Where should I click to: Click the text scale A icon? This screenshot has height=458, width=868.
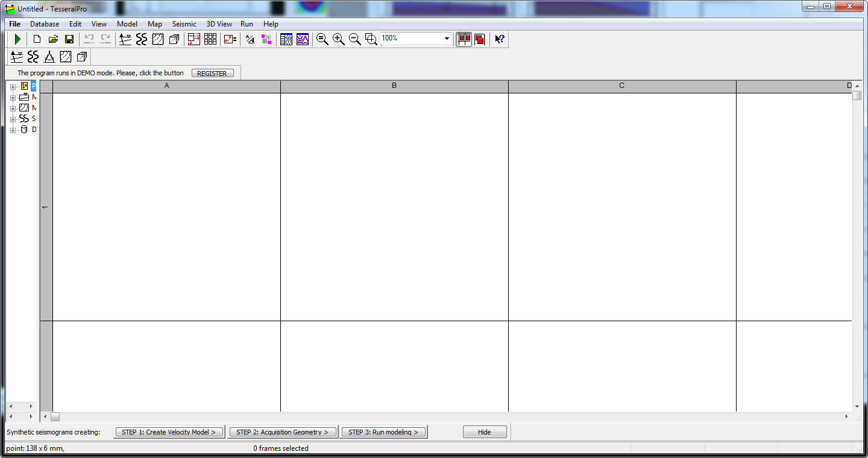[250, 39]
